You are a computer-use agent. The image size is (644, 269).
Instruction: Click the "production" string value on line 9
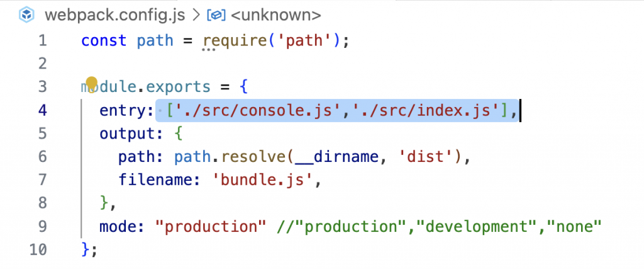(211, 226)
